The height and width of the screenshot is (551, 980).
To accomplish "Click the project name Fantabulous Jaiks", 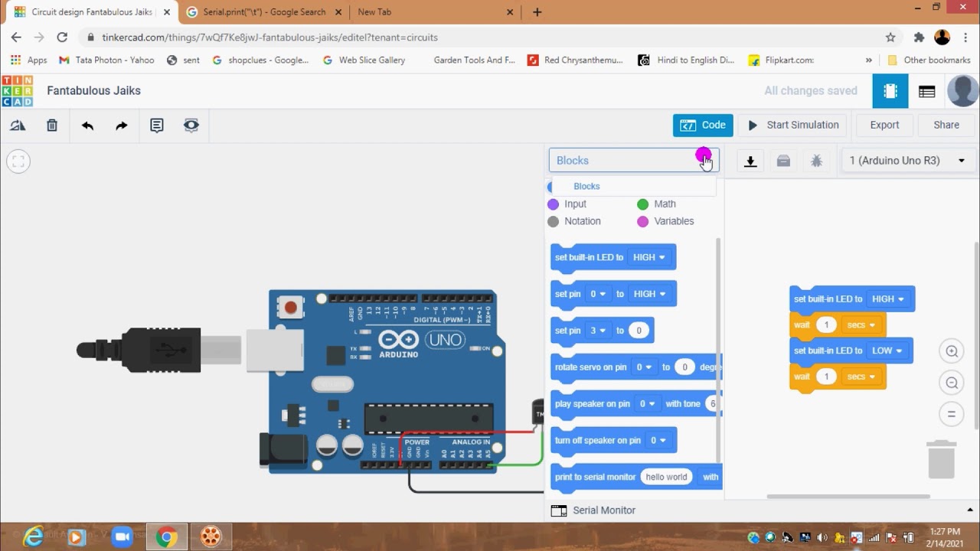I will (x=93, y=90).
